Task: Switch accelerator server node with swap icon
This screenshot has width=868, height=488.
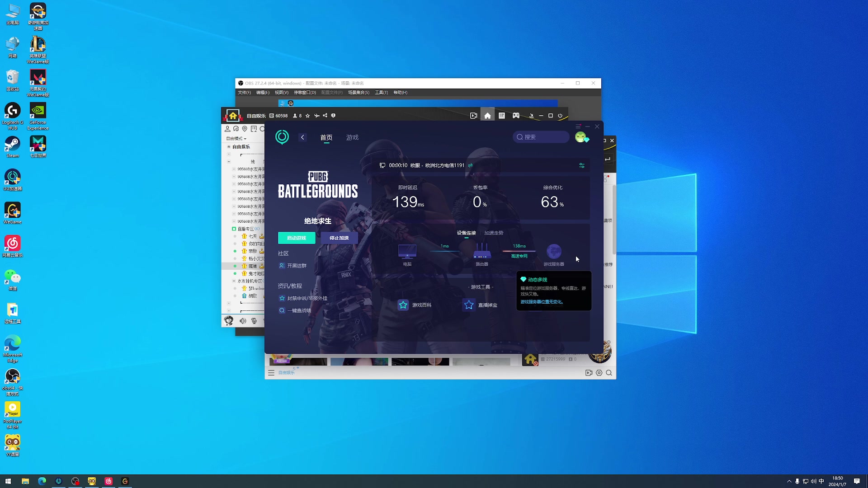Action: pos(470,165)
